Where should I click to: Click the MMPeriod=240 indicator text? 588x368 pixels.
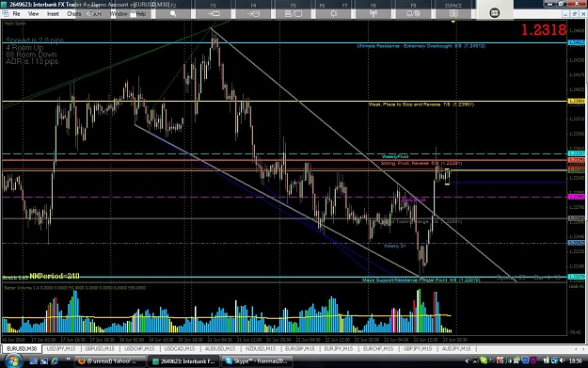click(55, 276)
